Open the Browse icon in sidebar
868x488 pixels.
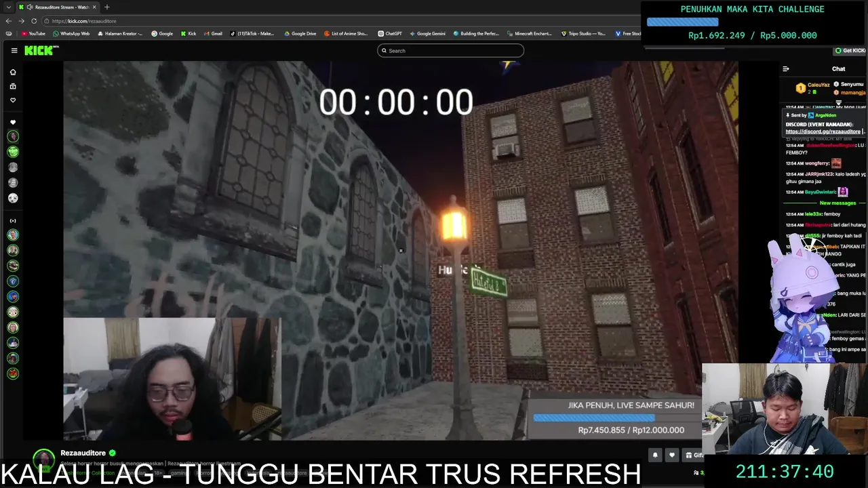point(13,86)
